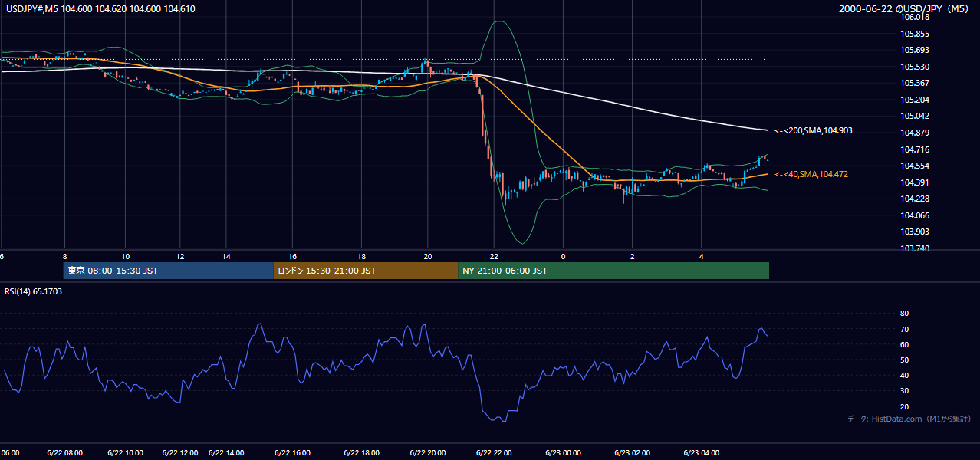Click the RSI scale value 70
The width and height of the screenshot is (980, 460).
pos(904,329)
